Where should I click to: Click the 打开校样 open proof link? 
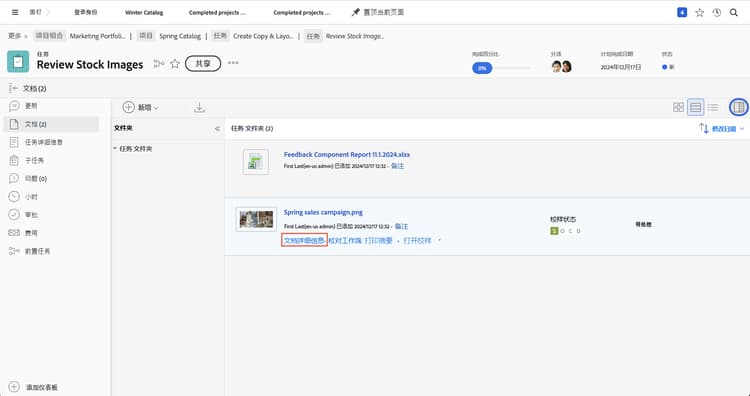418,241
